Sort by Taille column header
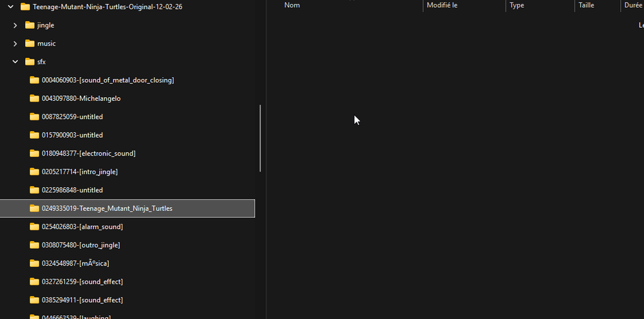The image size is (644, 319). point(586,5)
